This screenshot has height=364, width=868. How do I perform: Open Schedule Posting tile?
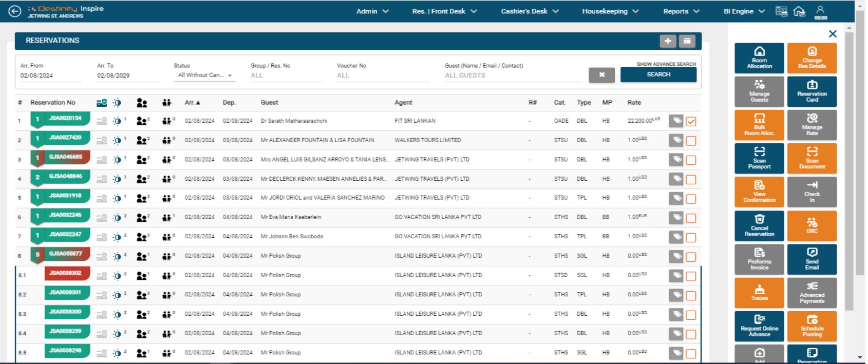[812, 327]
